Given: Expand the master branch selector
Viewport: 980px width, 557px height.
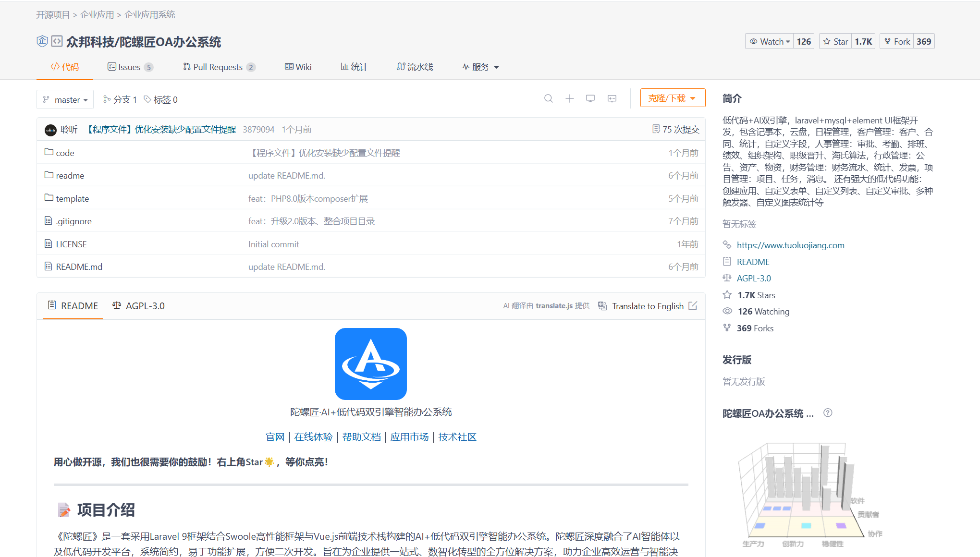Looking at the screenshot, I should click(x=65, y=99).
